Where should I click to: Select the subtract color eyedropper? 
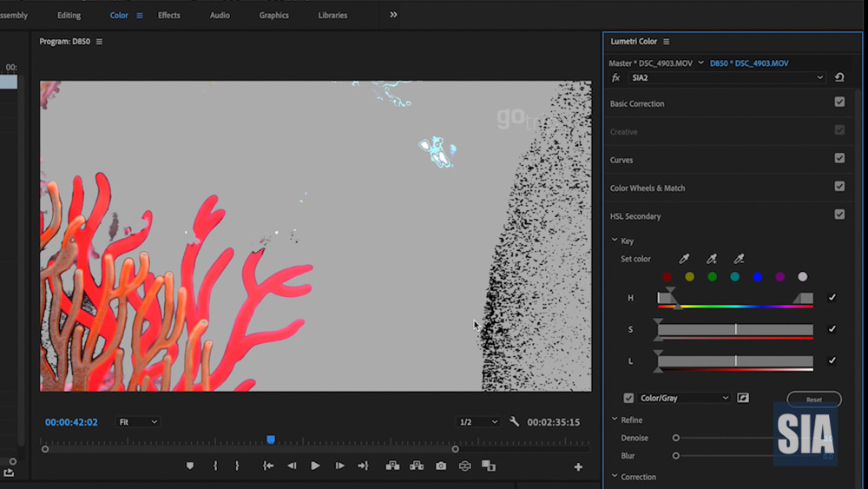pos(739,259)
